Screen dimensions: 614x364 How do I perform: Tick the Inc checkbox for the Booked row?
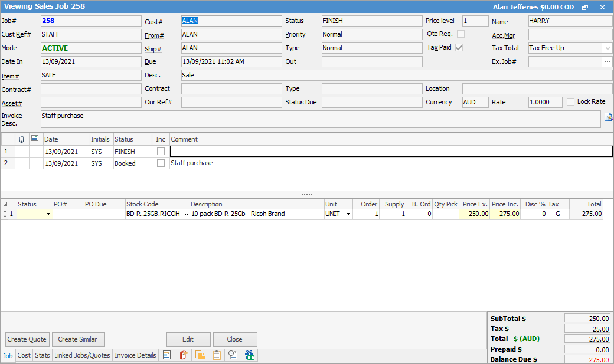(161, 163)
